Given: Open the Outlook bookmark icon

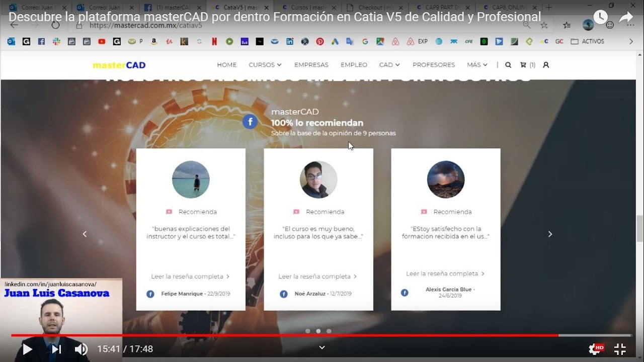Looking at the screenshot, I should pyautogui.click(x=11, y=42).
